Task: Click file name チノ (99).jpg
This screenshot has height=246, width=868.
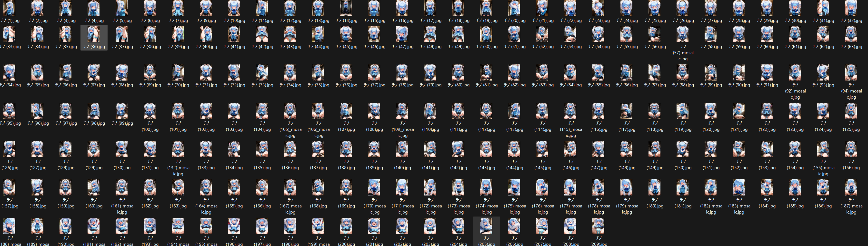Action: pos(122,124)
